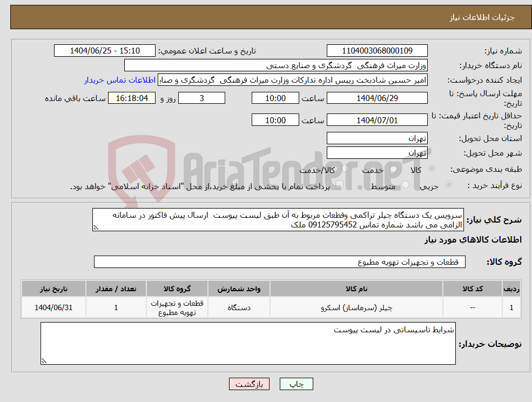Screen dimensions: 532x402
Task: Click the تاریخ و ساعت اعلان عمومی field
Action: click(104, 50)
